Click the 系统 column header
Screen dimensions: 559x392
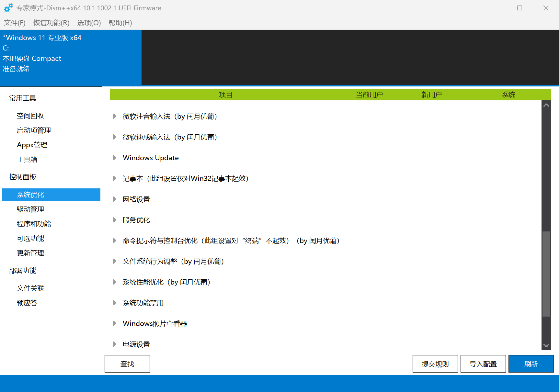[x=508, y=95]
